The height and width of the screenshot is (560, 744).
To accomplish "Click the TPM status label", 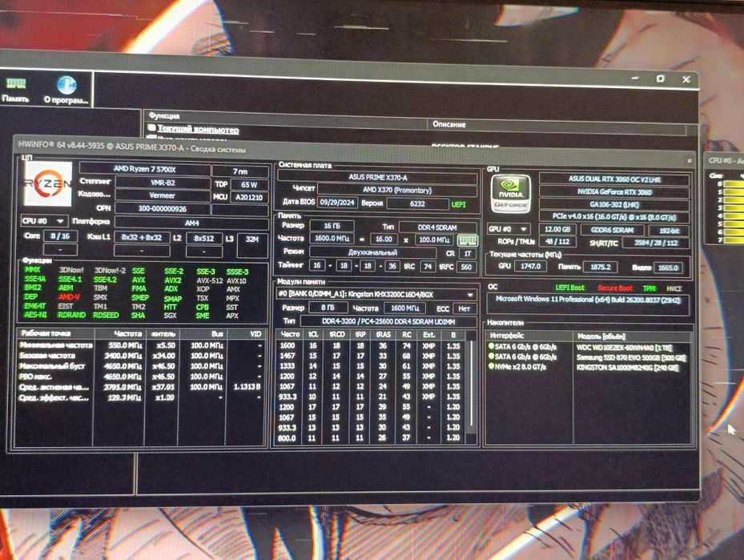I will (x=649, y=288).
